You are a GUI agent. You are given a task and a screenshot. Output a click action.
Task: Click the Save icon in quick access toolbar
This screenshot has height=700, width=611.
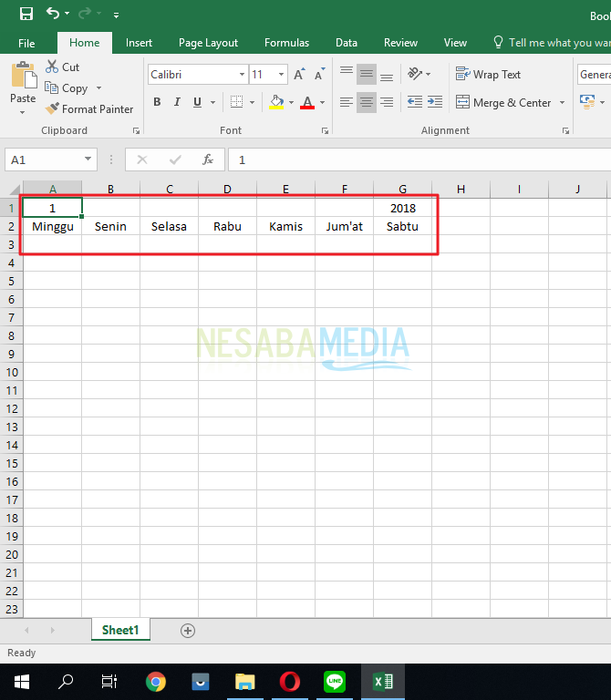tap(26, 14)
